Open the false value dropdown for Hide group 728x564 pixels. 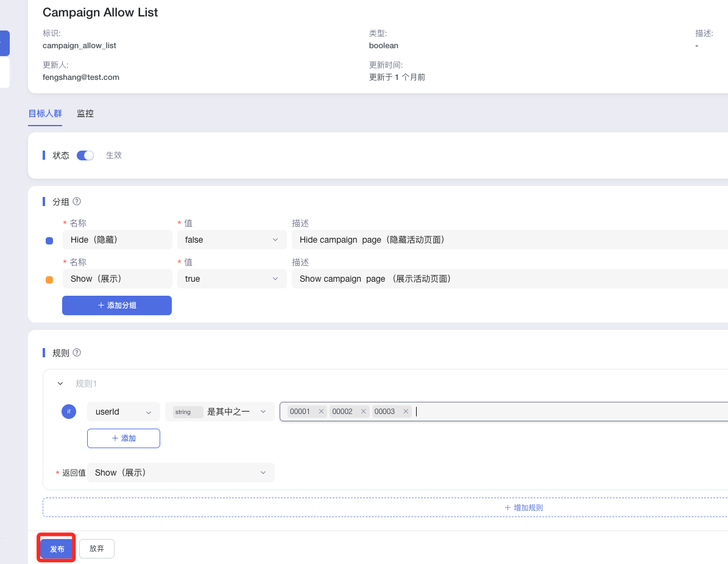coord(231,240)
